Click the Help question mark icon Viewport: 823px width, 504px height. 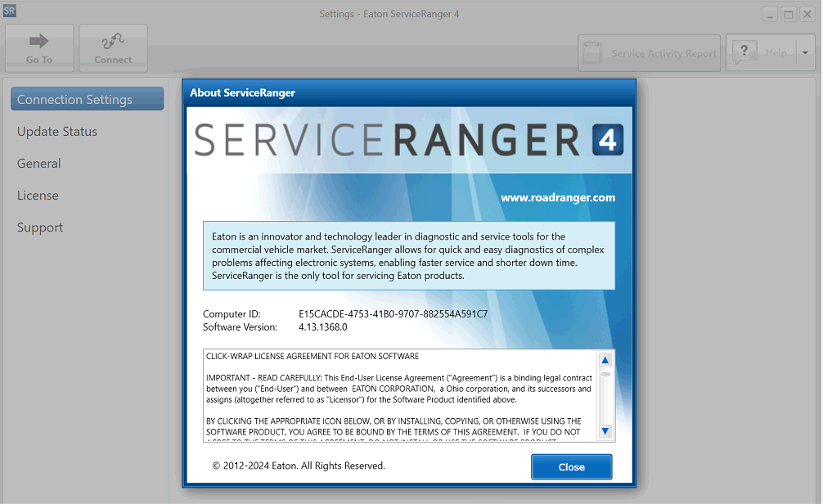point(744,52)
